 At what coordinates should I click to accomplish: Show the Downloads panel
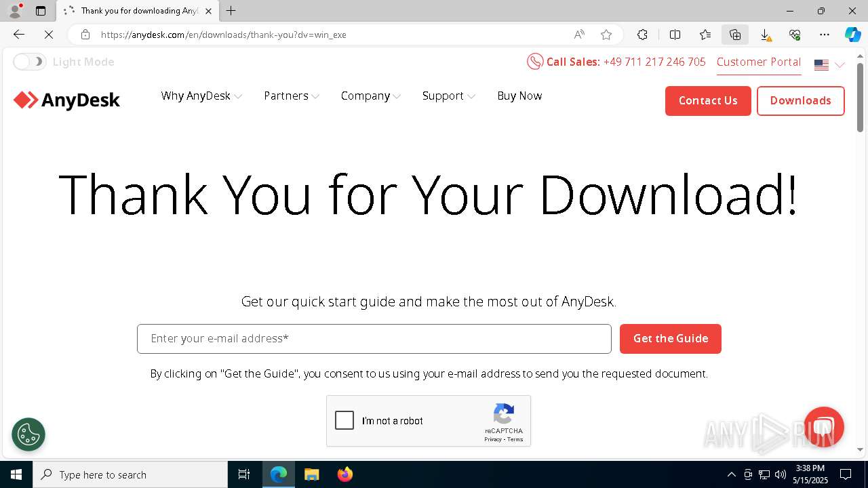point(765,35)
